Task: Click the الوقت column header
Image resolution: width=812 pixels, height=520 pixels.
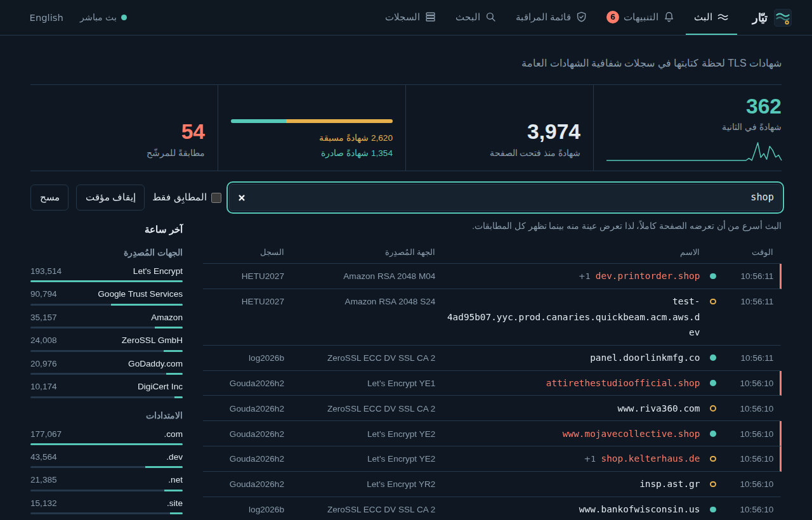Action: [763, 252]
